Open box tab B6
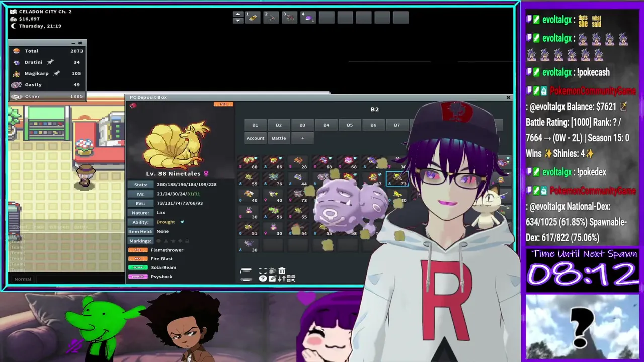The image size is (644, 362). point(373,125)
